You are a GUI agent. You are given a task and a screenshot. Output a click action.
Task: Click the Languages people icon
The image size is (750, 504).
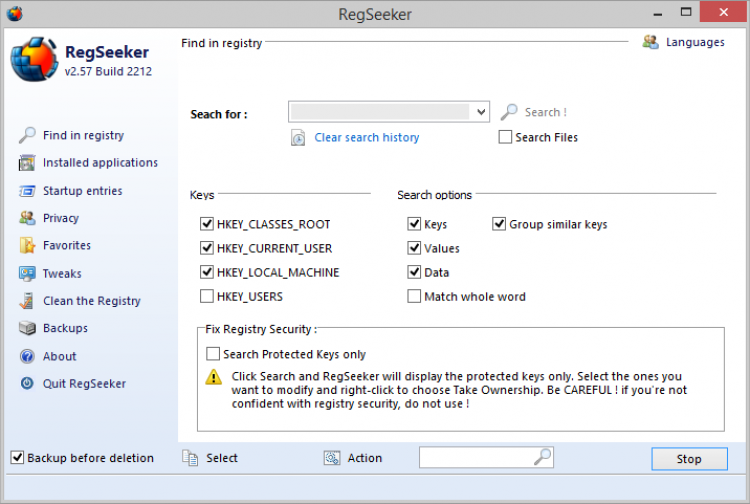(x=651, y=42)
